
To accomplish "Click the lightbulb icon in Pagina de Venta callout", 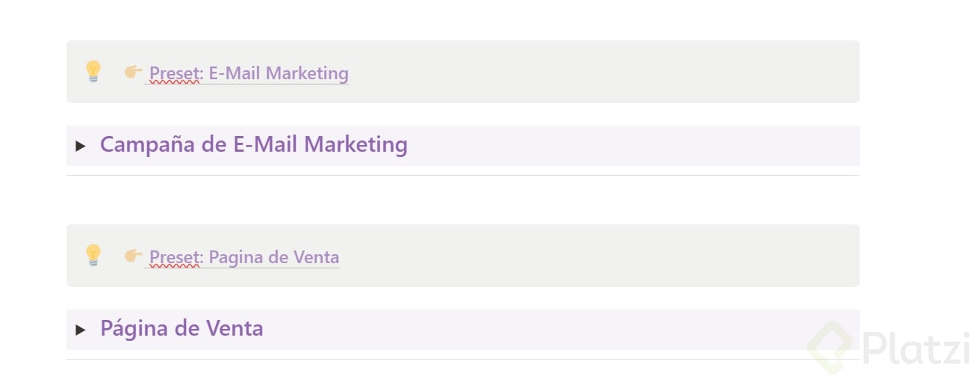I will pos(93,256).
